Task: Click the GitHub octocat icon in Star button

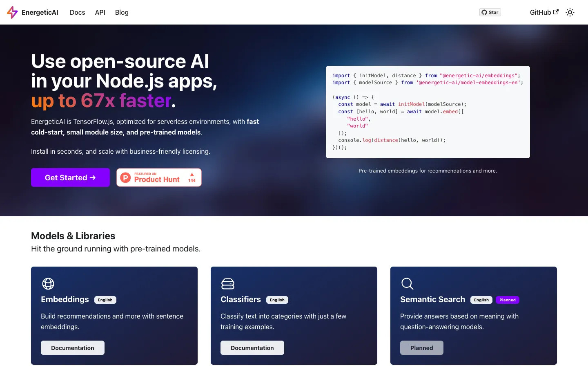Action: (x=484, y=12)
